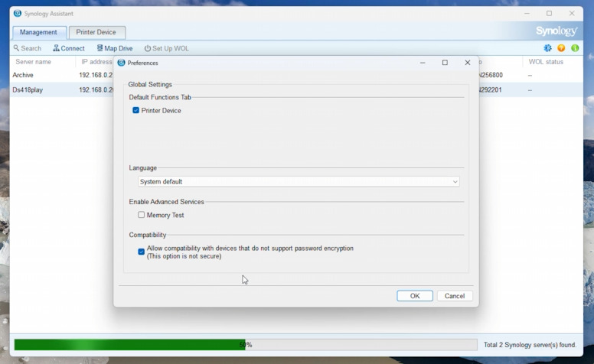Open the Language dropdown

point(299,182)
